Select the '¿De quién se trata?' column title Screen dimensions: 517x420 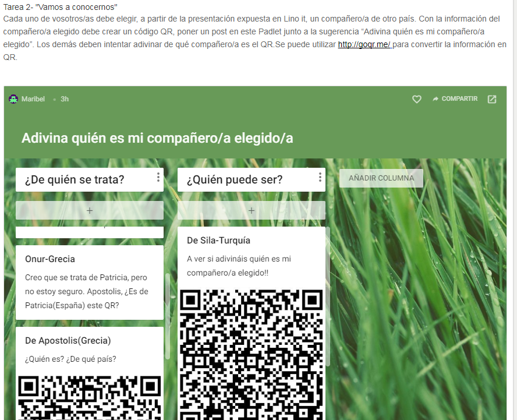(x=75, y=179)
